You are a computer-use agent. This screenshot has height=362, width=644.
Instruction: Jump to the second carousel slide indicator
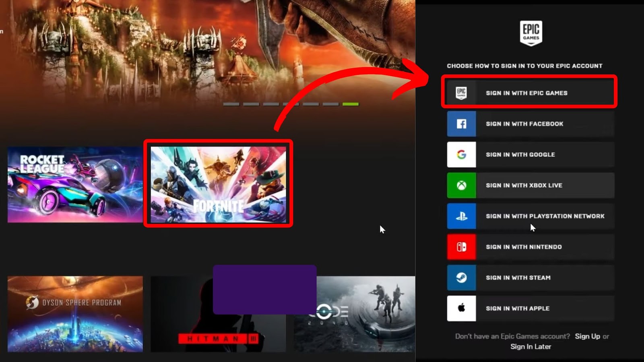251,104
